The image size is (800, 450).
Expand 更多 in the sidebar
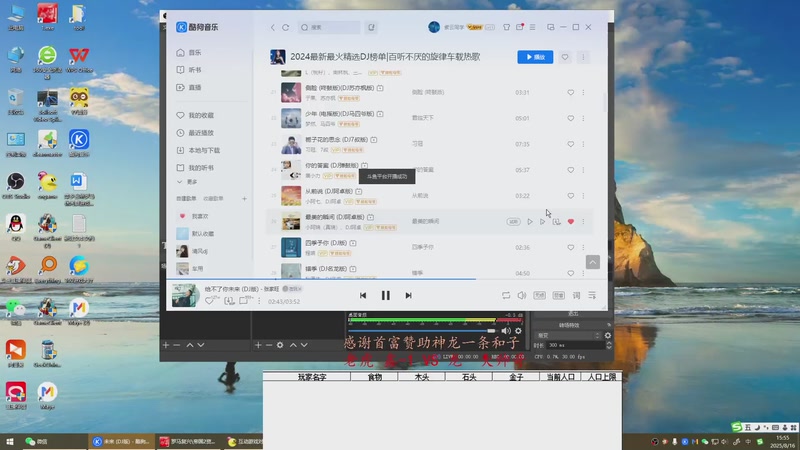coord(187,182)
